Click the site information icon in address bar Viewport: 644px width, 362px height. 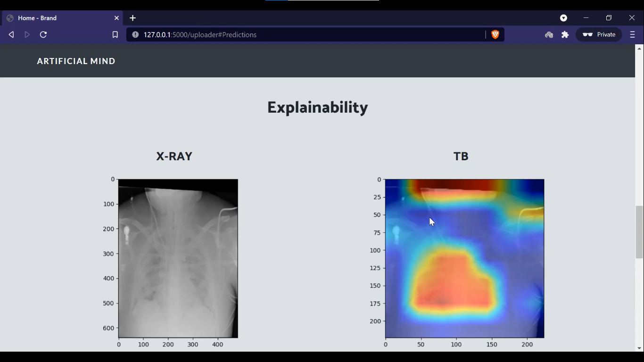(x=135, y=34)
